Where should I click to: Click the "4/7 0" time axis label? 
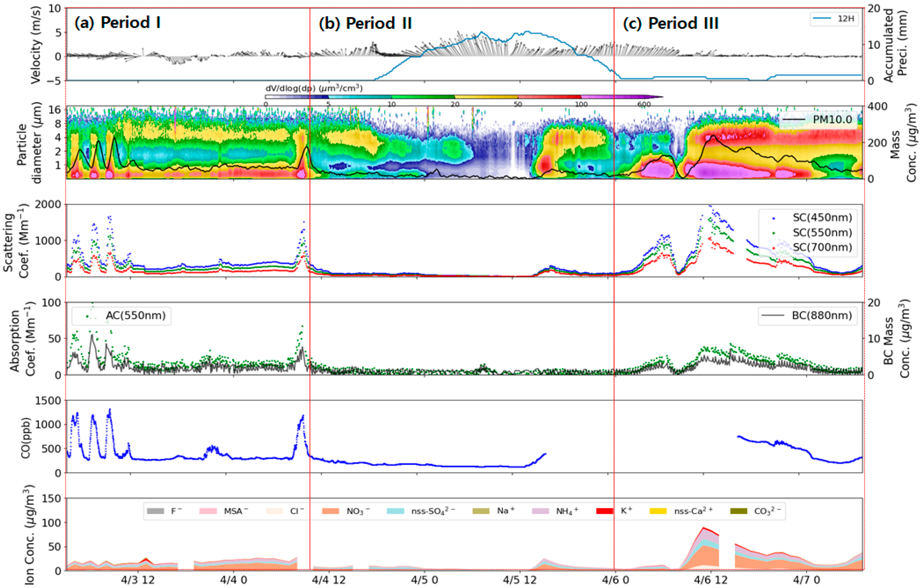pyautogui.click(x=806, y=580)
